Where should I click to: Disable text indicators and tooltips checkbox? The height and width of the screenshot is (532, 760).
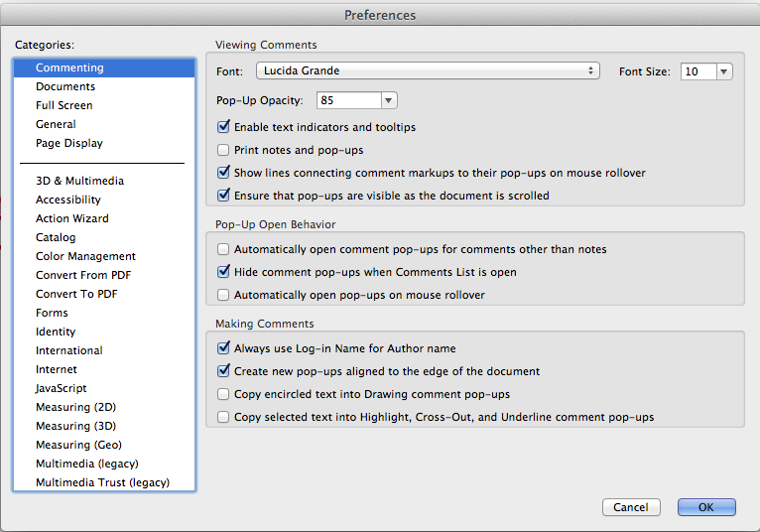223,127
